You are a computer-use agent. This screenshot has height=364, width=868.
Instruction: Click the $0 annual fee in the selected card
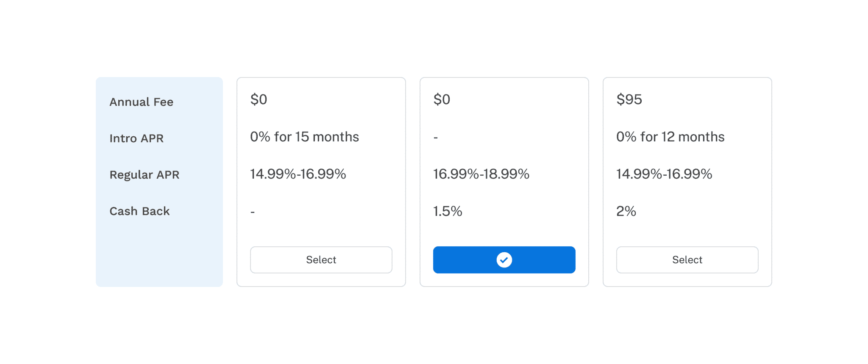pos(442,99)
